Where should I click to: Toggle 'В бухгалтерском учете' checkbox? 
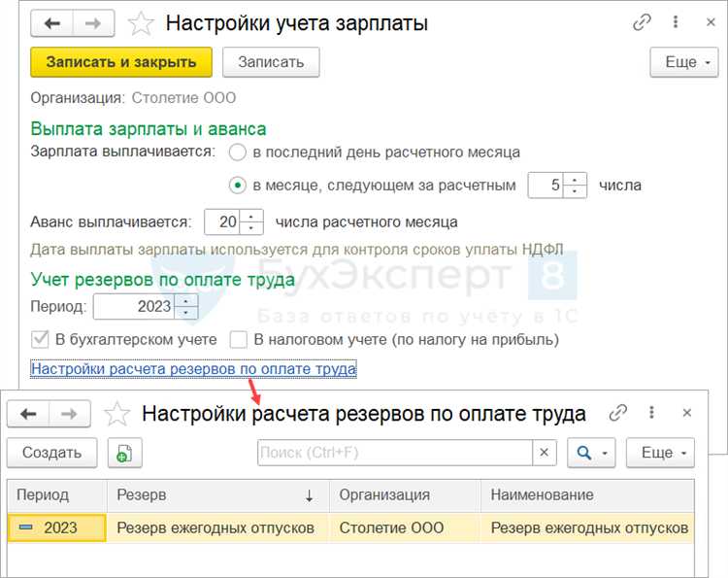click(40, 340)
